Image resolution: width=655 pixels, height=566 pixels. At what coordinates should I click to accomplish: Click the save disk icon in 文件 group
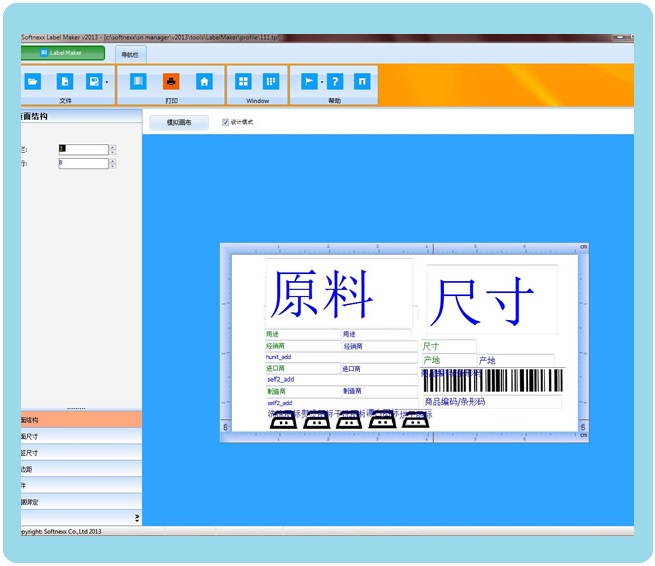pyautogui.click(x=93, y=81)
